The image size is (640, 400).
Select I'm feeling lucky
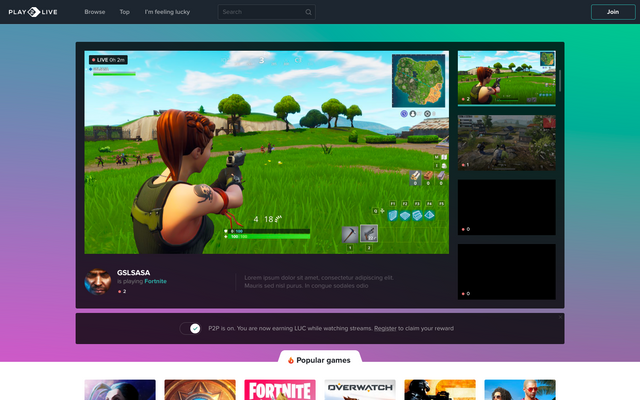[x=167, y=12]
